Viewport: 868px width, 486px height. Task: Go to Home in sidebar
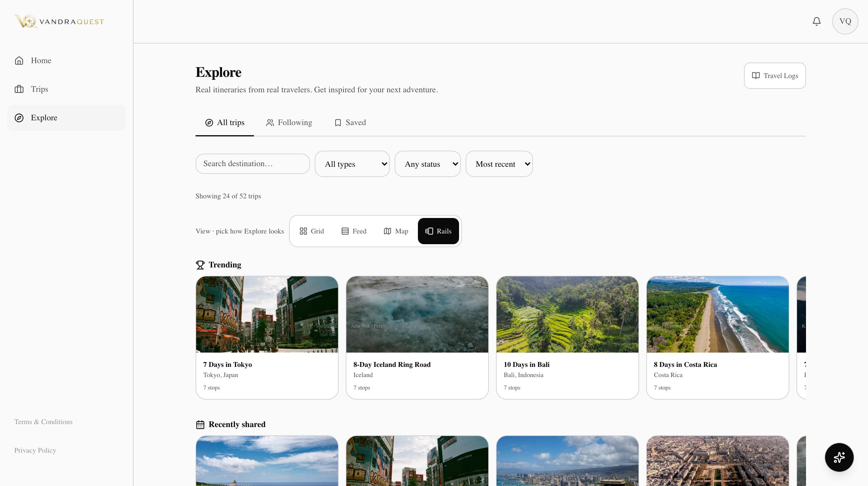66,60
